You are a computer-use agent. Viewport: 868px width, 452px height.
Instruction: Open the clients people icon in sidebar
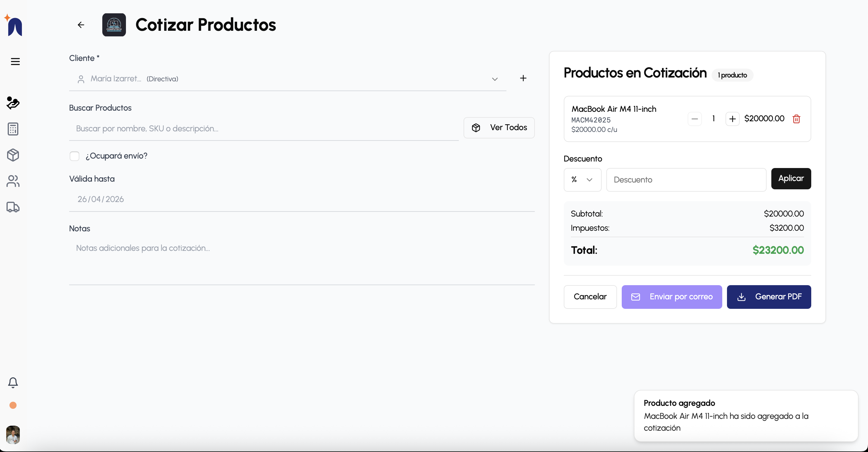pos(13,181)
